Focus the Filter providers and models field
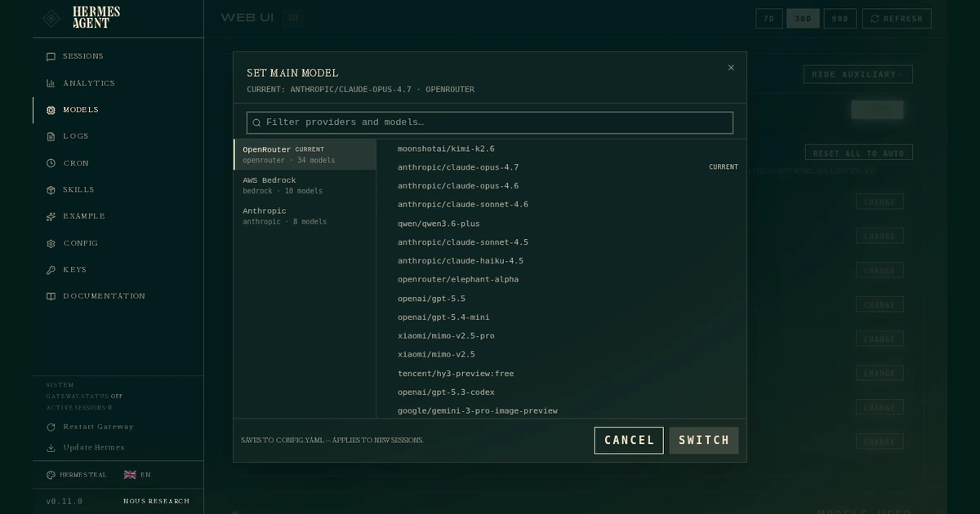 [490, 122]
